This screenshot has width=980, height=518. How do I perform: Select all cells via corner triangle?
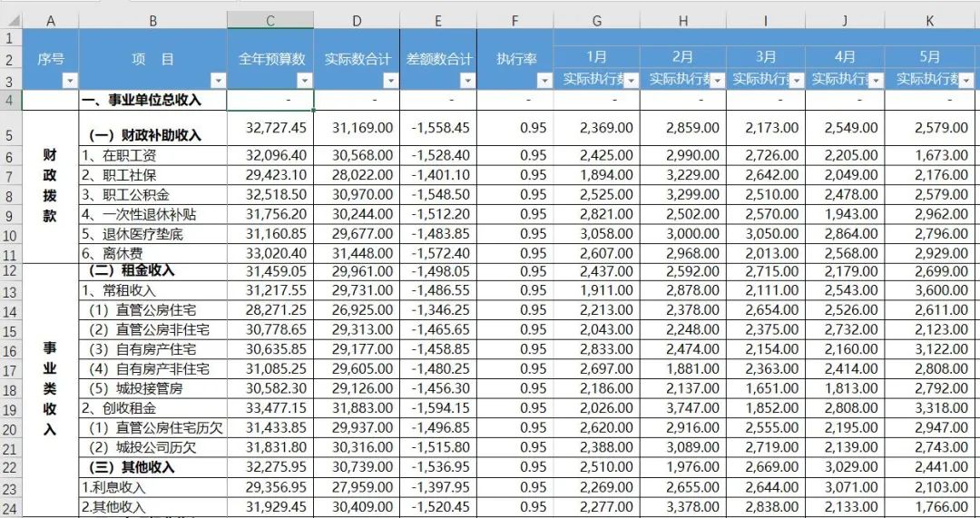12,21
